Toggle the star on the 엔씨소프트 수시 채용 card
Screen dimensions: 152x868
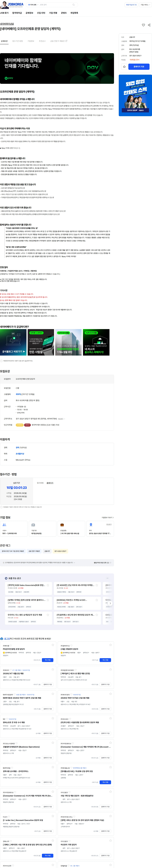[53, 718]
